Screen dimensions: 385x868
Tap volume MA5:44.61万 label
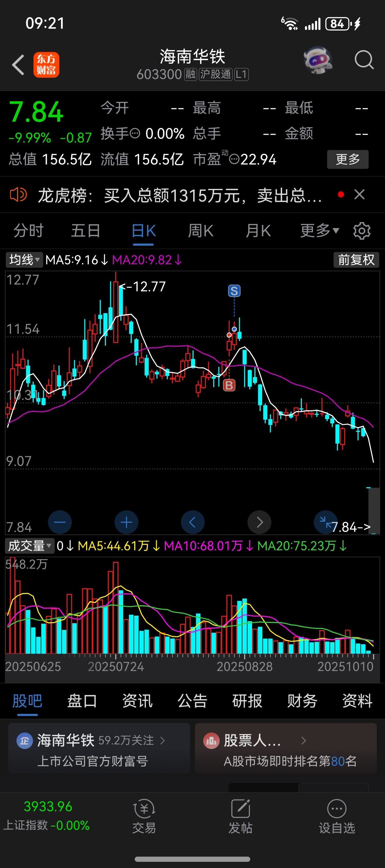[x=119, y=546]
